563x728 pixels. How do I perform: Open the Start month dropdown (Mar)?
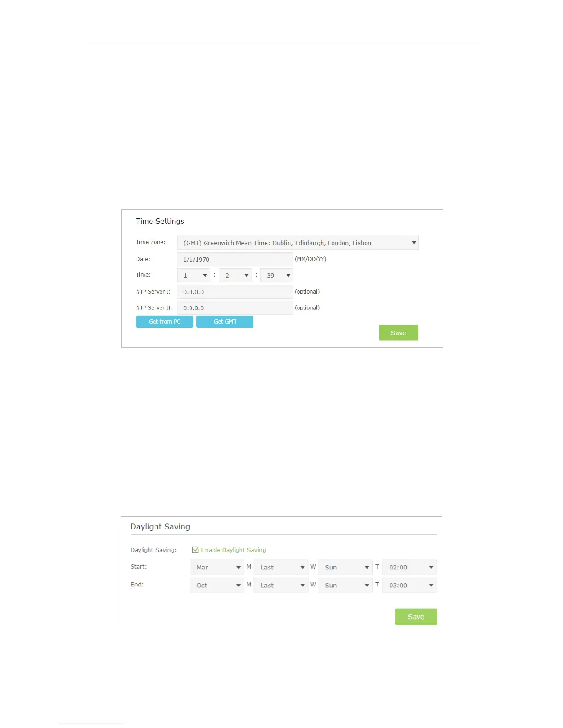[217, 567]
